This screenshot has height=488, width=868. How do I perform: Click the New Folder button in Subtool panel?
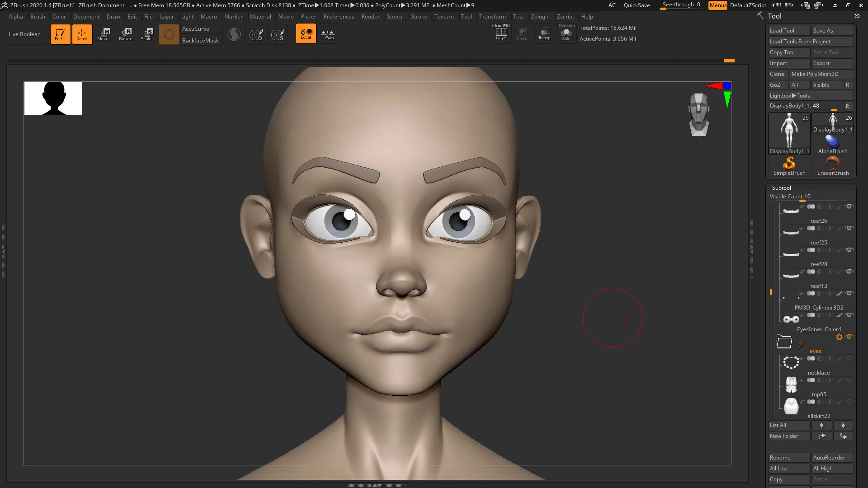(789, 436)
